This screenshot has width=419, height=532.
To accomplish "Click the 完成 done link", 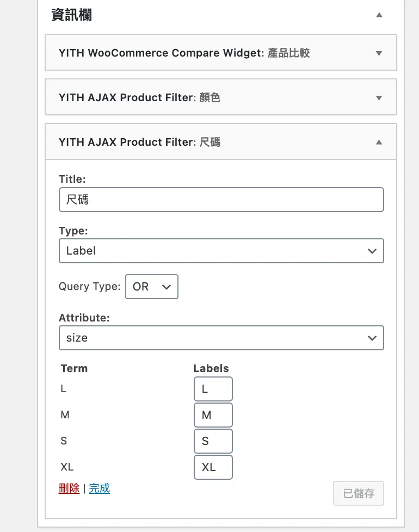I will 100,488.
